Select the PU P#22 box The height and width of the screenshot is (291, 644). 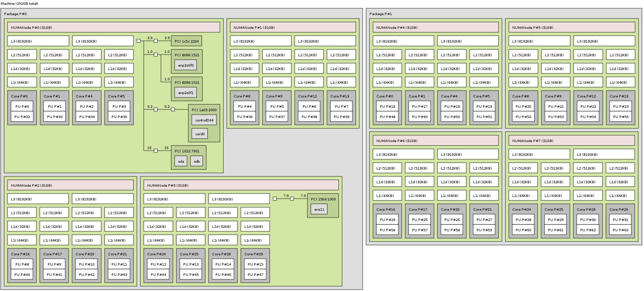pos(588,106)
